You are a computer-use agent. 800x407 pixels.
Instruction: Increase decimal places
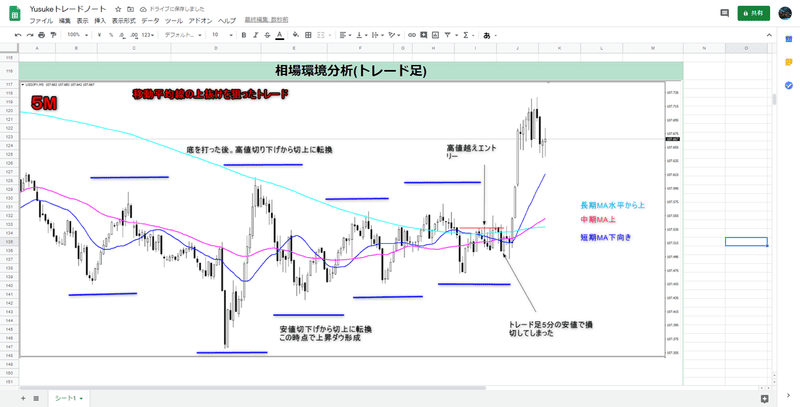pos(134,35)
